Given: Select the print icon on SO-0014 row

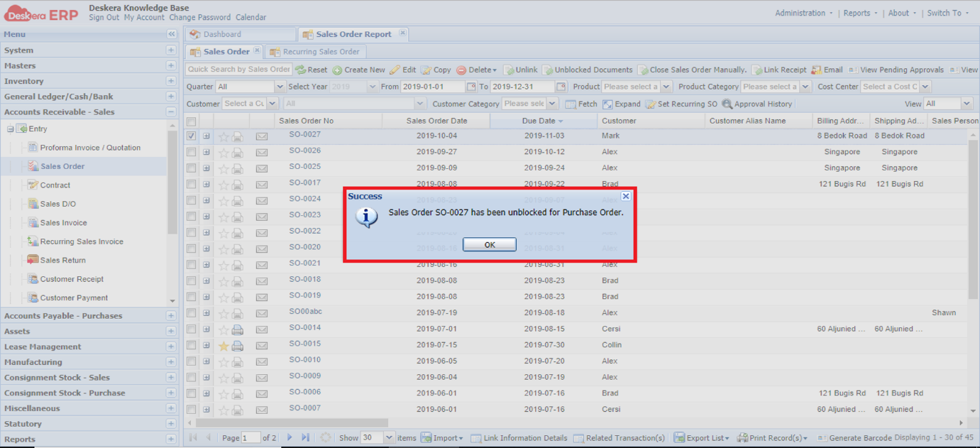Looking at the screenshot, I should 238,329.
